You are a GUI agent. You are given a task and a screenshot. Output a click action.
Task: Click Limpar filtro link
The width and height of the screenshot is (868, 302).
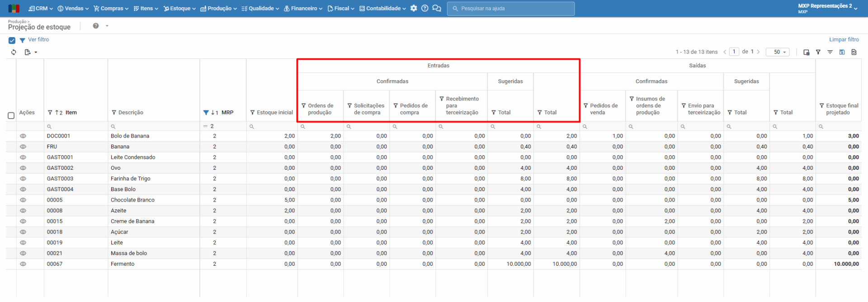pyautogui.click(x=844, y=40)
